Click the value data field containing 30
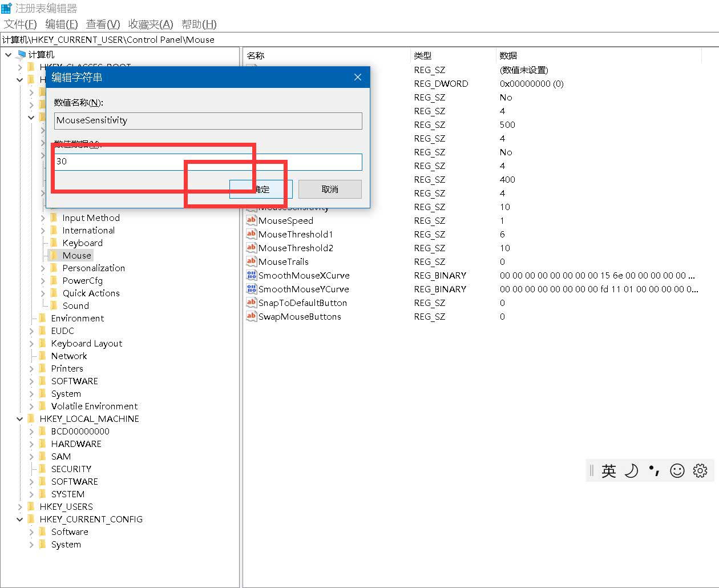The height and width of the screenshot is (588, 719). tap(208, 162)
